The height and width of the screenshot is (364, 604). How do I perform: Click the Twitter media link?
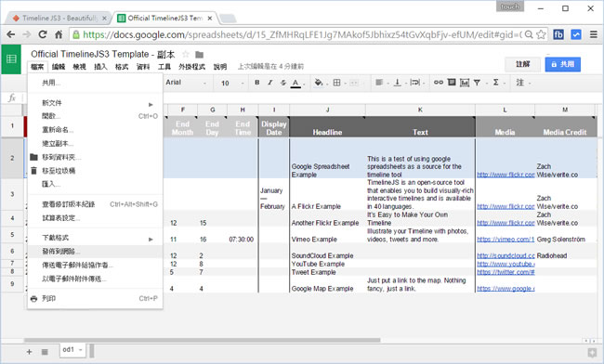click(x=506, y=272)
